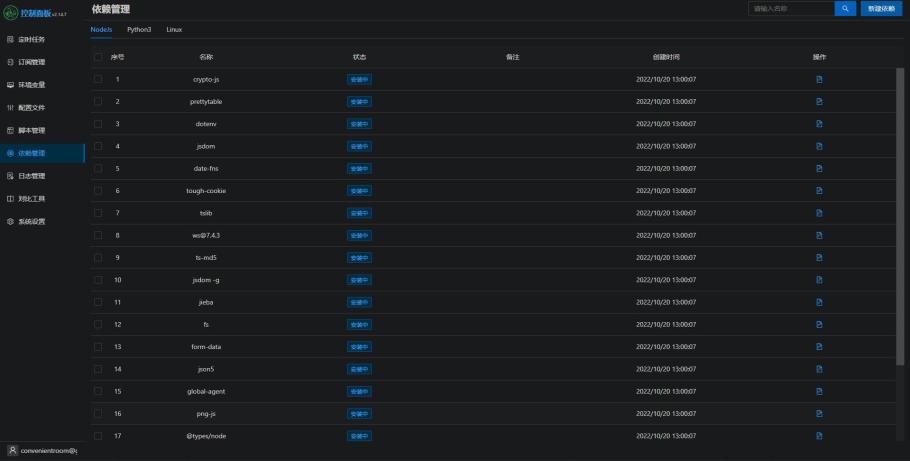
Task: Click the 新建依赖 (new dependency) button
Action: (x=881, y=8)
